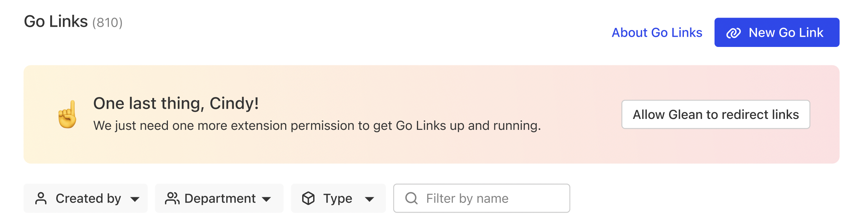868x223 pixels.
Task: Expand the Department dropdown arrow
Action: 266,200
